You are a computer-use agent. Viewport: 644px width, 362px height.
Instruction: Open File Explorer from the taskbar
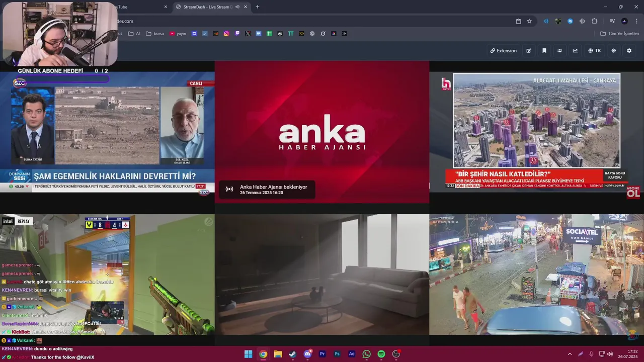(278, 354)
